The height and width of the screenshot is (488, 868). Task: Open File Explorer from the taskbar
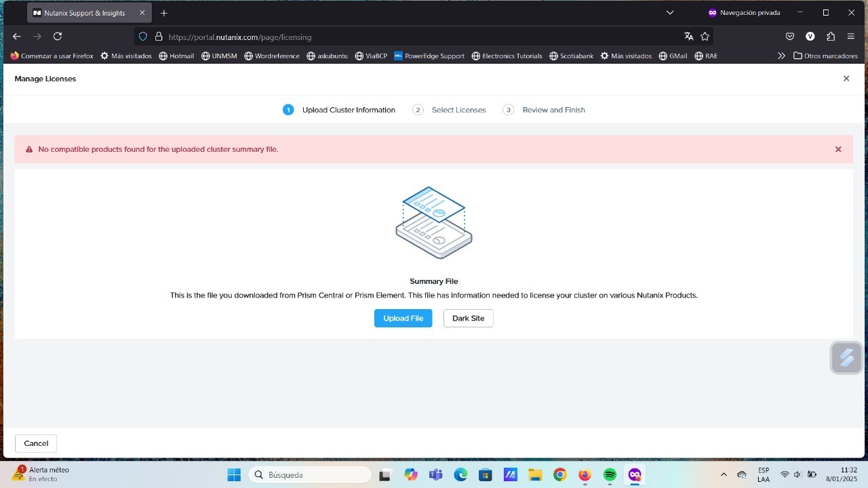[x=535, y=474]
